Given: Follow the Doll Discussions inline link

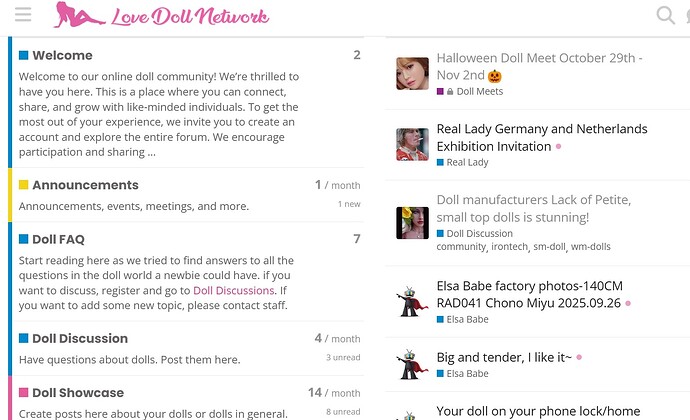Looking at the screenshot, I should [233, 291].
